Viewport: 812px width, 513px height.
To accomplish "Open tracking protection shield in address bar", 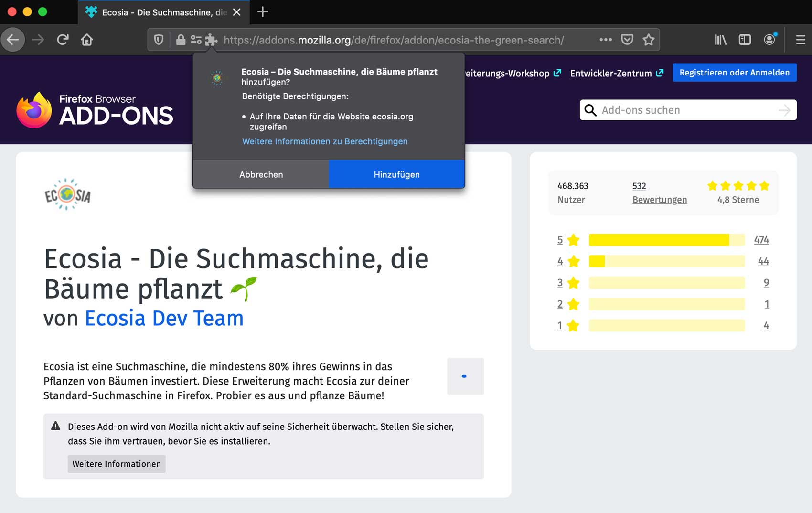I will 159,40.
